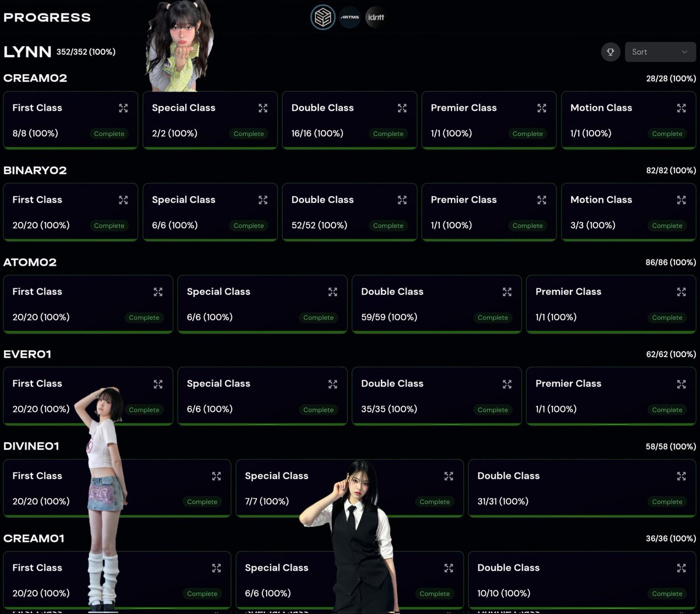This screenshot has height=614, width=700.
Task: Expand the CREAM01 Double Class card icon
Action: [x=681, y=568]
